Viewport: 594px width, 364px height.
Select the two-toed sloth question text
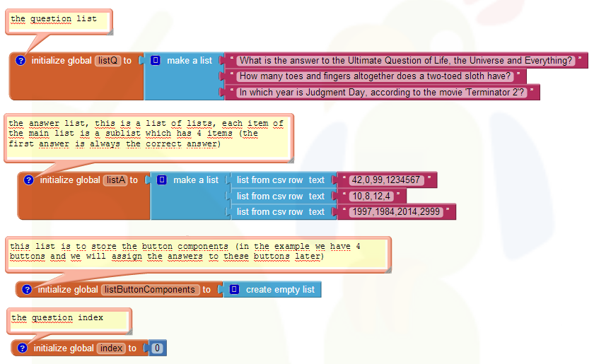[x=375, y=76]
